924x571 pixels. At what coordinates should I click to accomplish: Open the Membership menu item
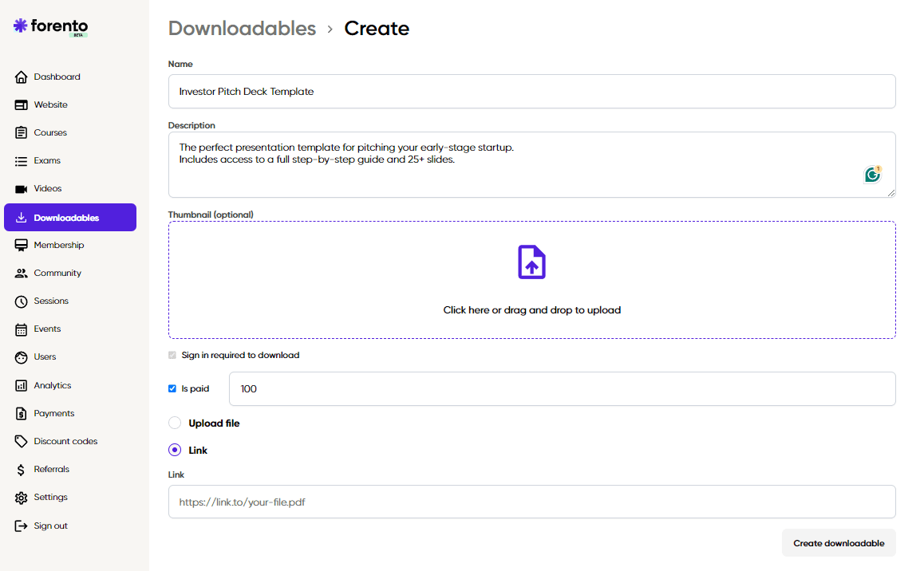pos(58,246)
